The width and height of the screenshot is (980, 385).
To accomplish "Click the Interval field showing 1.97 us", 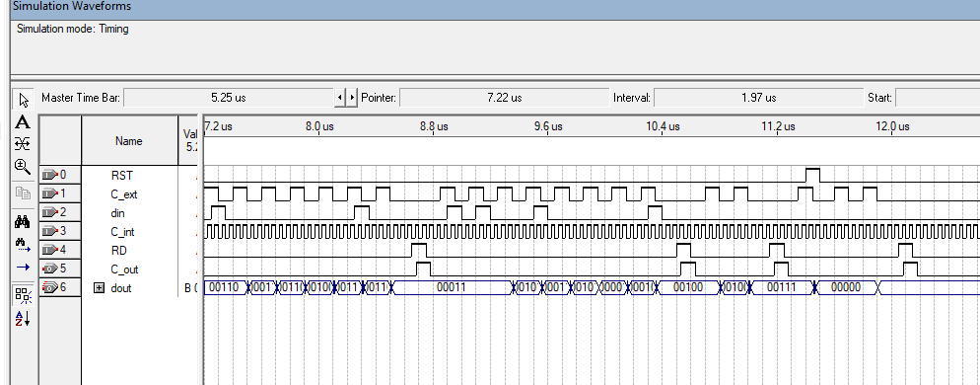I will [x=758, y=98].
